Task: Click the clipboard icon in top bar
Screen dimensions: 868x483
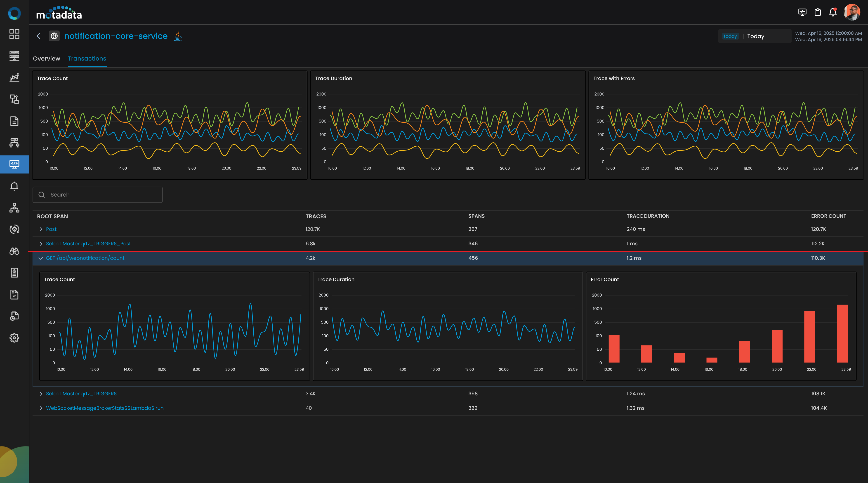Action: 817,12
